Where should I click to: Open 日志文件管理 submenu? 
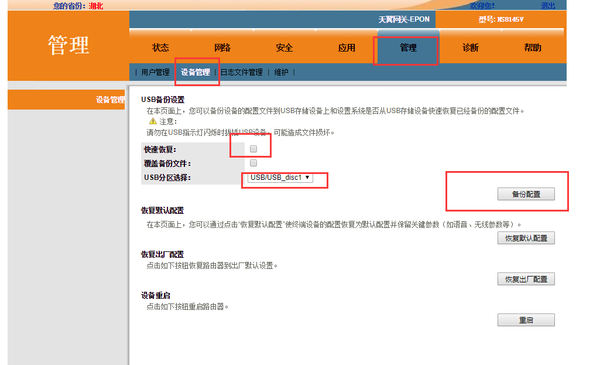coord(241,72)
